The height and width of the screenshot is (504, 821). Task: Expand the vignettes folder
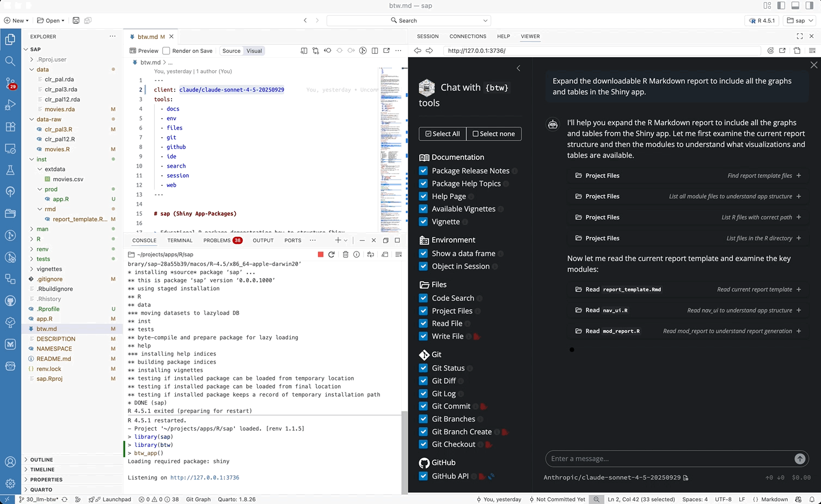tap(49, 269)
